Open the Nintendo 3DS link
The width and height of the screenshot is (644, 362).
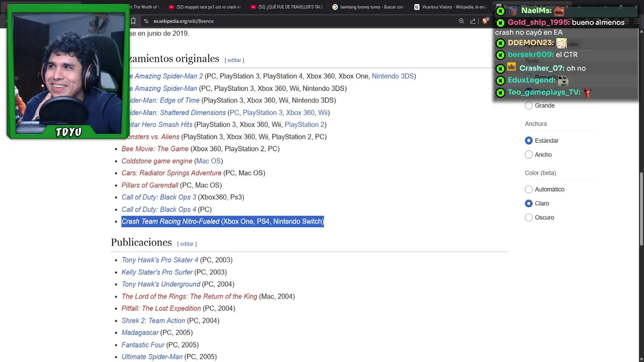[x=392, y=76]
